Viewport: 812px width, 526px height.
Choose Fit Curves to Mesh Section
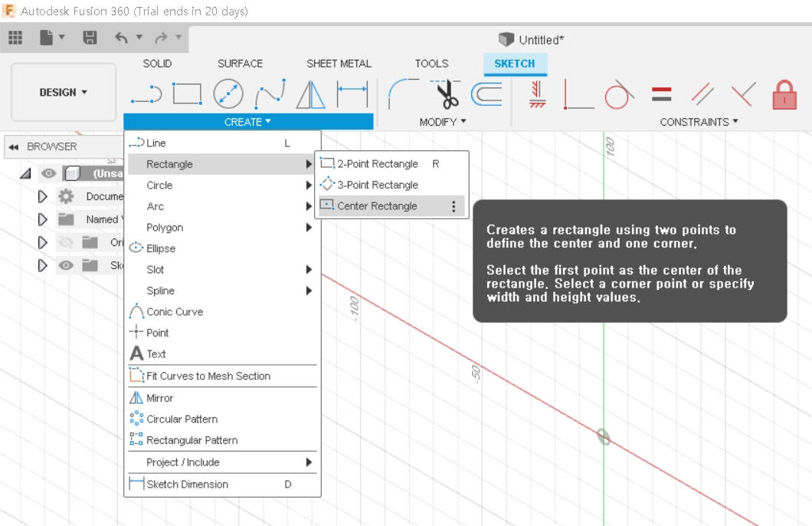(x=222, y=376)
